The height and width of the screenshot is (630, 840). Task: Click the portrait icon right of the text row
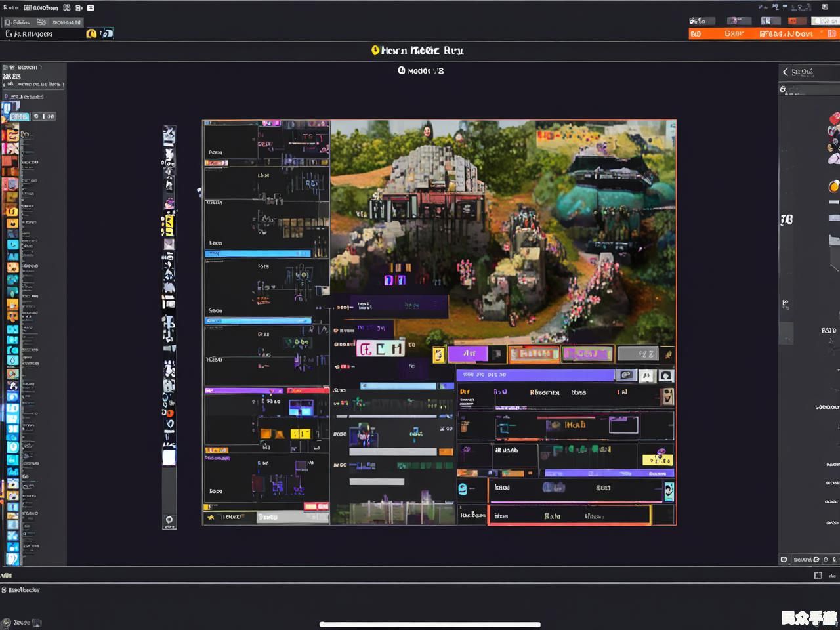668,396
